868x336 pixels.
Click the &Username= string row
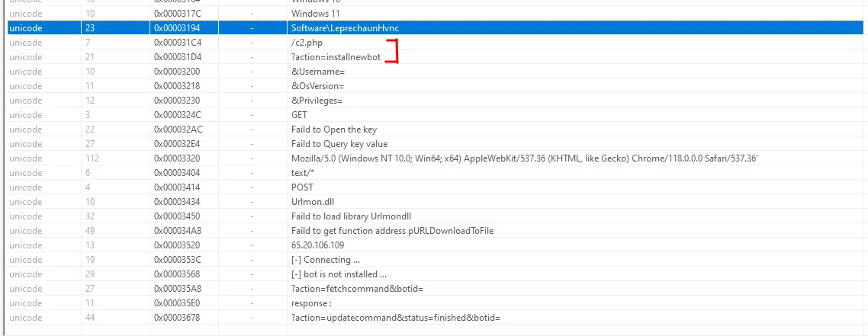pos(318,72)
